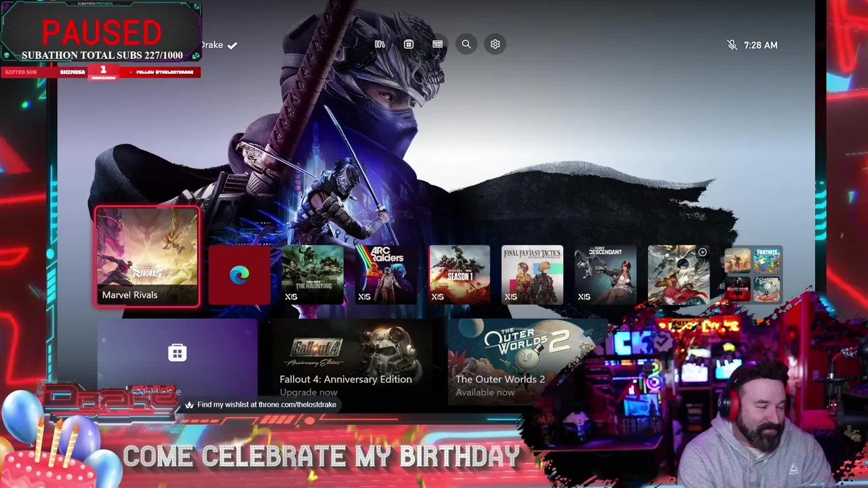This screenshot has width=868, height=488.
Task: Open the anime game tile before the group
Action: (679, 274)
